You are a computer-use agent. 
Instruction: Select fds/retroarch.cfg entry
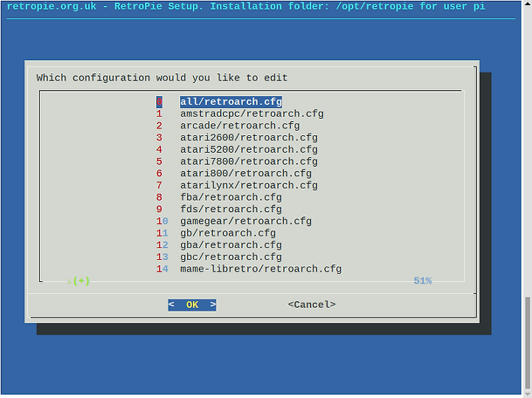(231, 209)
